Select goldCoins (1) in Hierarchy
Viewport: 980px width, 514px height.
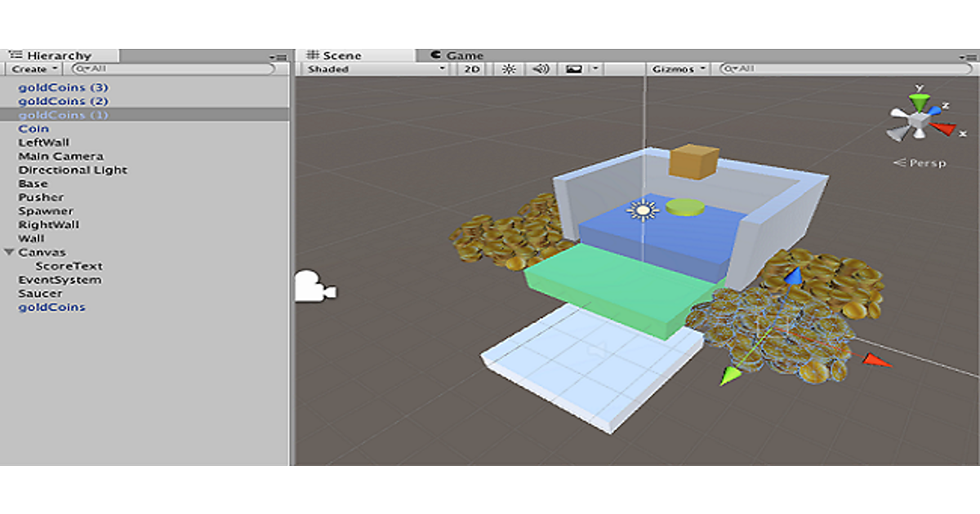click(x=63, y=115)
